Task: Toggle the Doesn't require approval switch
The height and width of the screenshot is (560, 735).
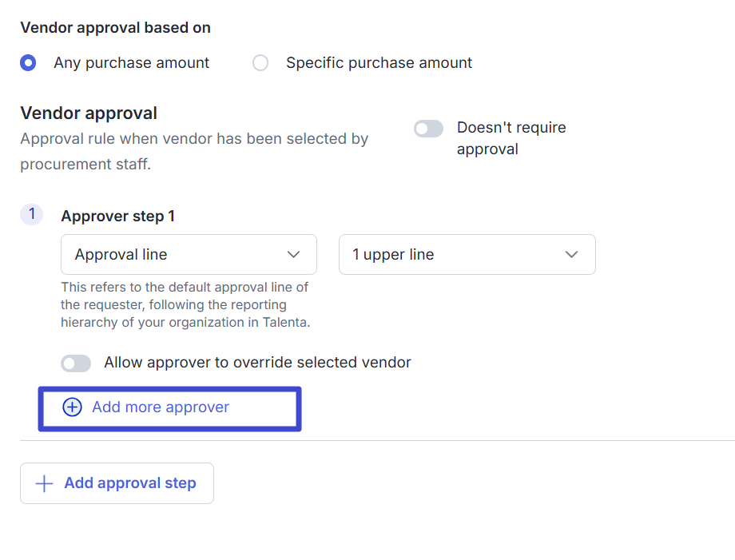Action: click(428, 129)
